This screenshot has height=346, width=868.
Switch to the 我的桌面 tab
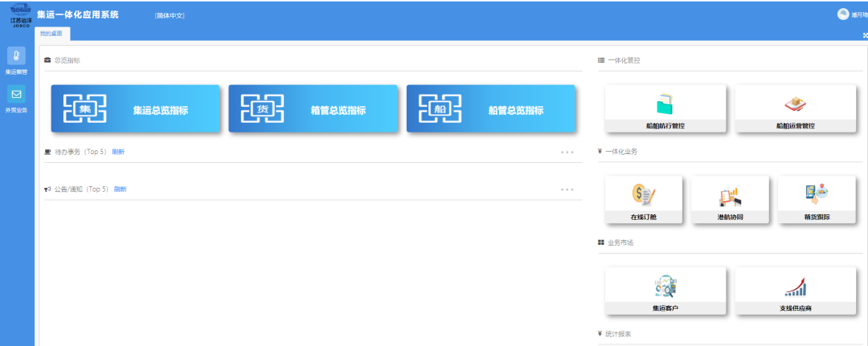(x=51, y=34)
